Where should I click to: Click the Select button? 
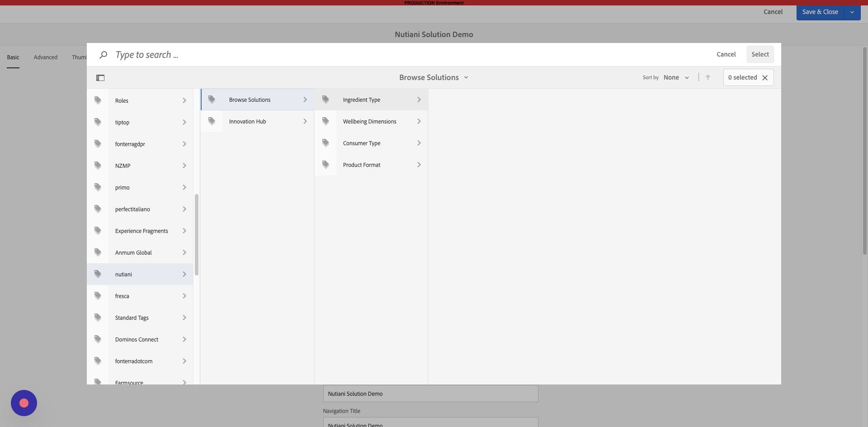tap(760, 54)
